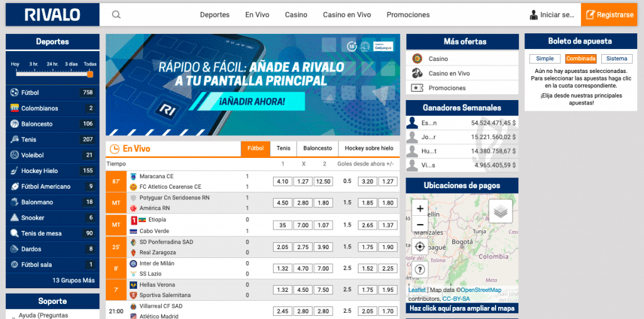Open the Deportes menu

tap(215, 15)
